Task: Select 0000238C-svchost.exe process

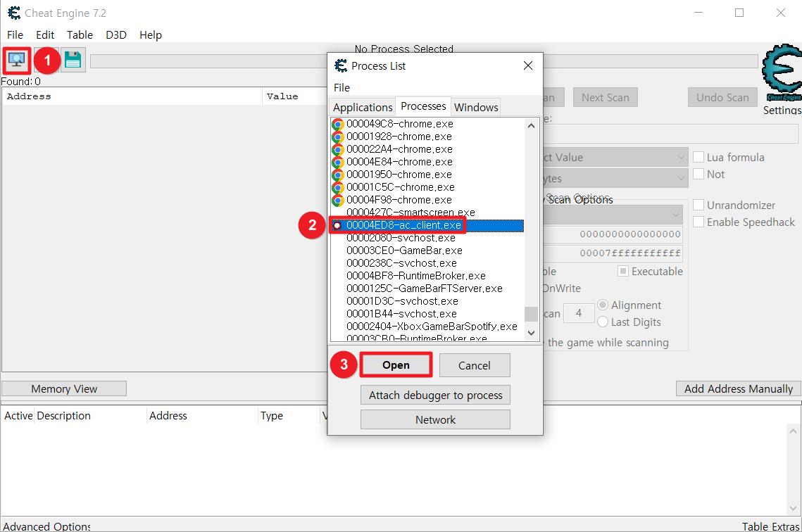Action: [427, 263]
